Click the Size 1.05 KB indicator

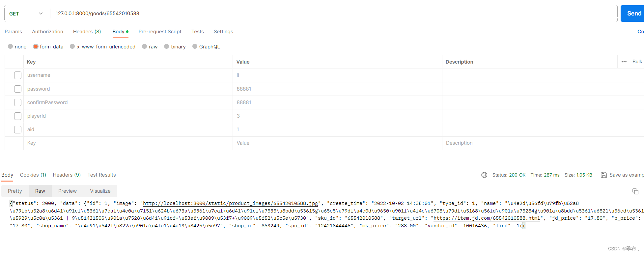click(578, 175)
